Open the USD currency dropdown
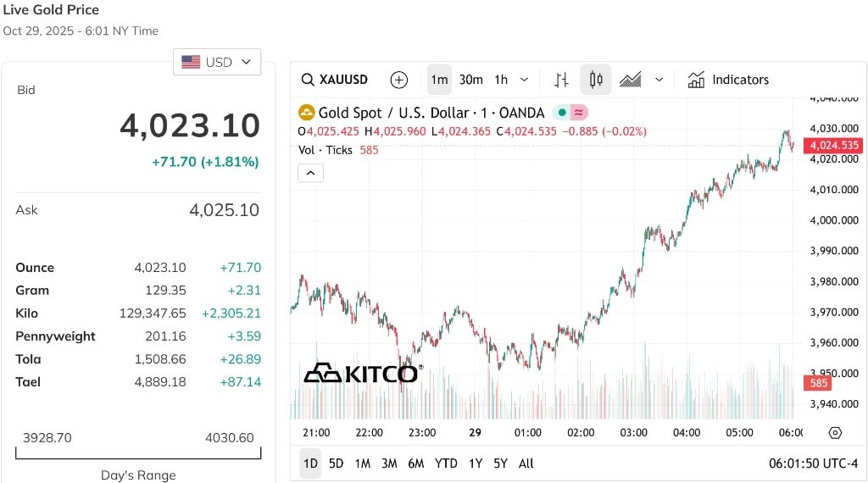Image resolution: width=868 pixels, height=483 pixels. [x=217, y=62]
